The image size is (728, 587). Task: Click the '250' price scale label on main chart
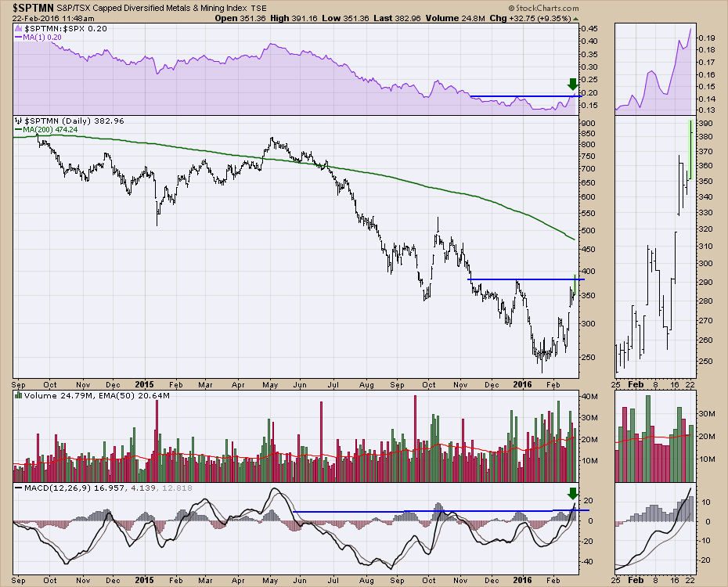pos(587,358)
